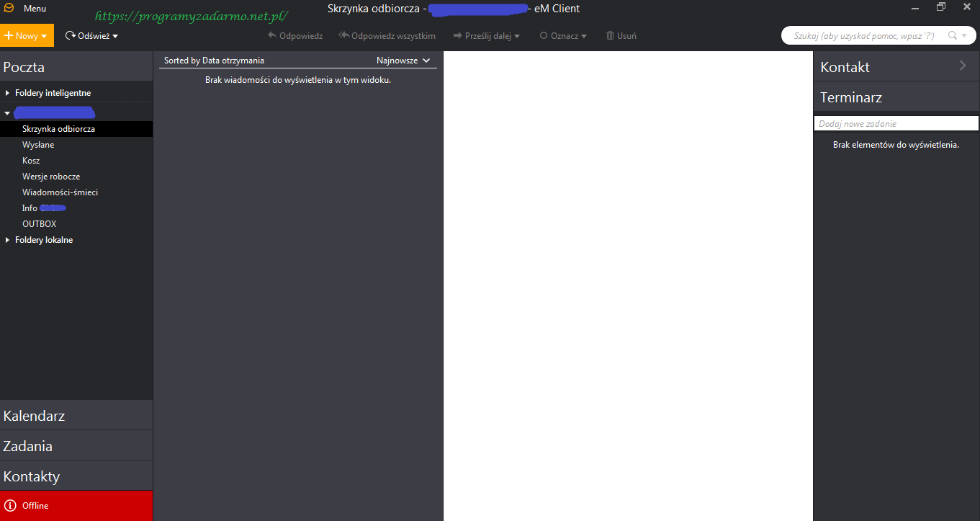This screenshot has width=980, height=521.
Task: Select the Wysłane folder
Action: tap(38, 145)
